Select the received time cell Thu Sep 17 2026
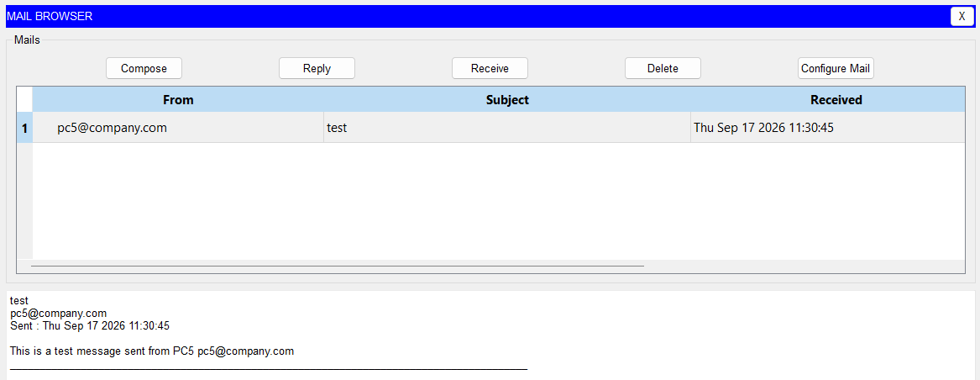Viewport: 980px width, 380px height. point(828,128)
